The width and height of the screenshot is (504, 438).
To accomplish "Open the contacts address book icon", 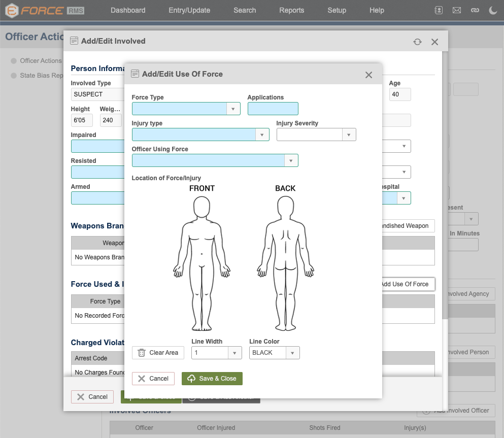I will (x=439, y=10).
